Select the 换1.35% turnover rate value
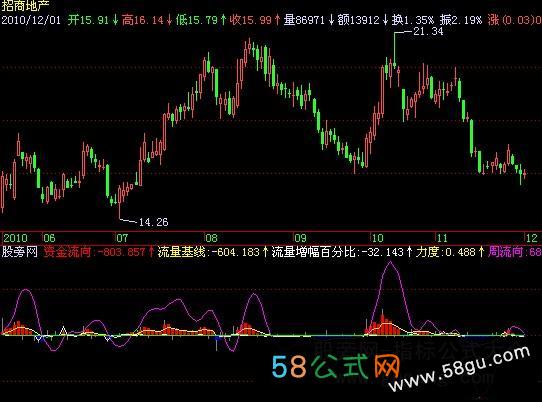Image resolution: width=542 pixels, height=402 pixels. (x=413, y=20)
